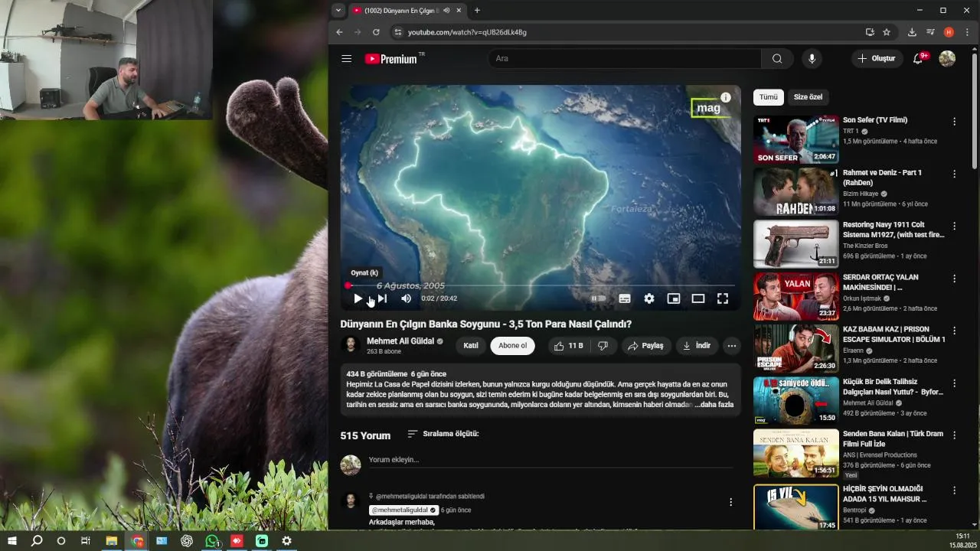Viewport: 980px width, 551px height.
Task: Open more actions under the video
Action: pos(732,346)
